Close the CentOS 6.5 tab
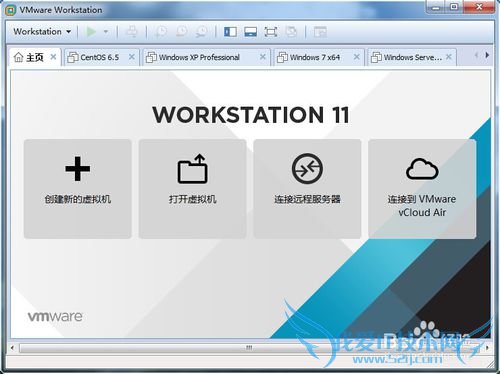500x374 pixels. point(132,57)
